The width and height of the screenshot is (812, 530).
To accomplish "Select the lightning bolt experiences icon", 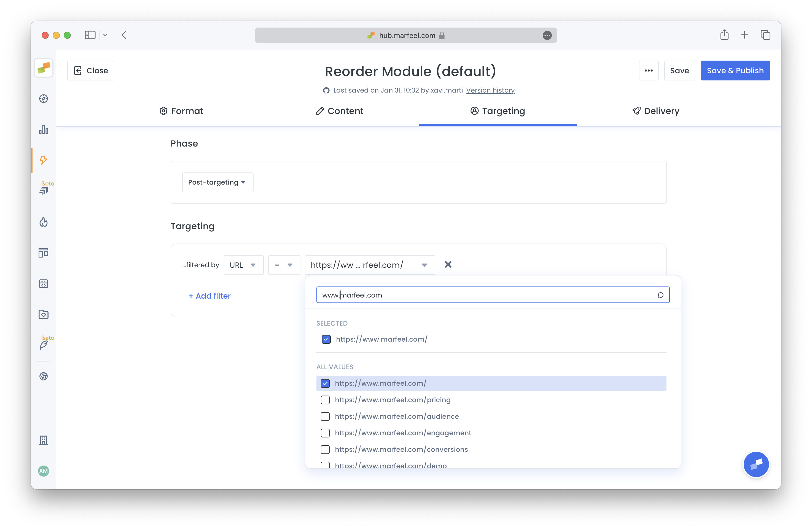I will [43, 160].
